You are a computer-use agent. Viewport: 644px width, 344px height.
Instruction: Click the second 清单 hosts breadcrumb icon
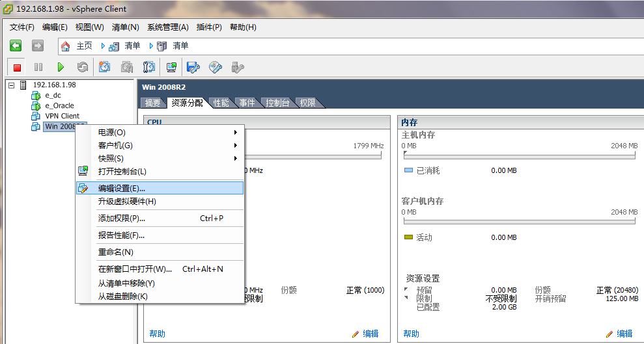coord(162,46)
